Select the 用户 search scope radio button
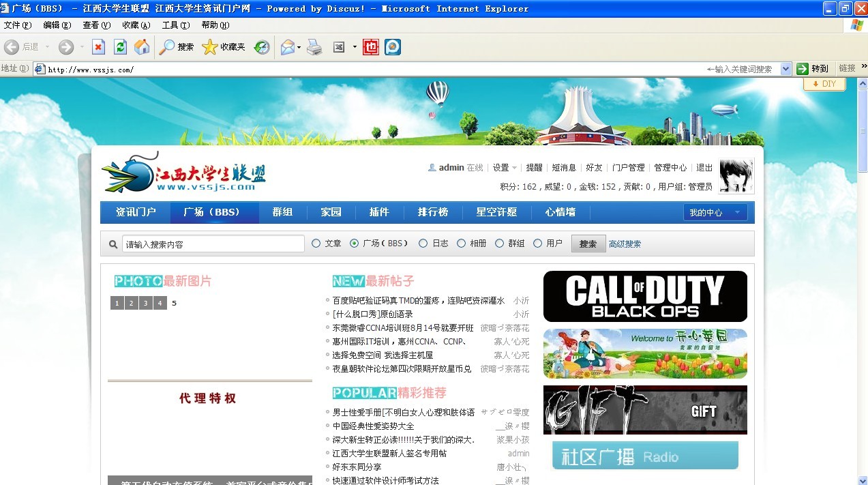Viewport: 868px width, 485px height. pyautogui.click(x=538, y=244)
